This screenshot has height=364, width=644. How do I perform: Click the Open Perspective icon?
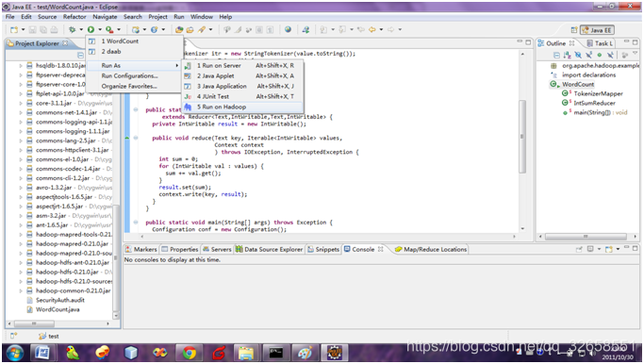point(574,30)
